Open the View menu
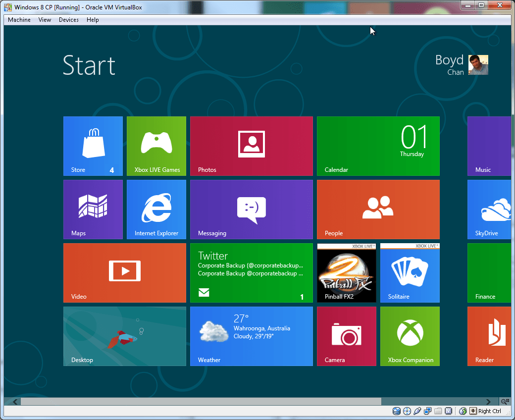 click(x=45, y=20)
